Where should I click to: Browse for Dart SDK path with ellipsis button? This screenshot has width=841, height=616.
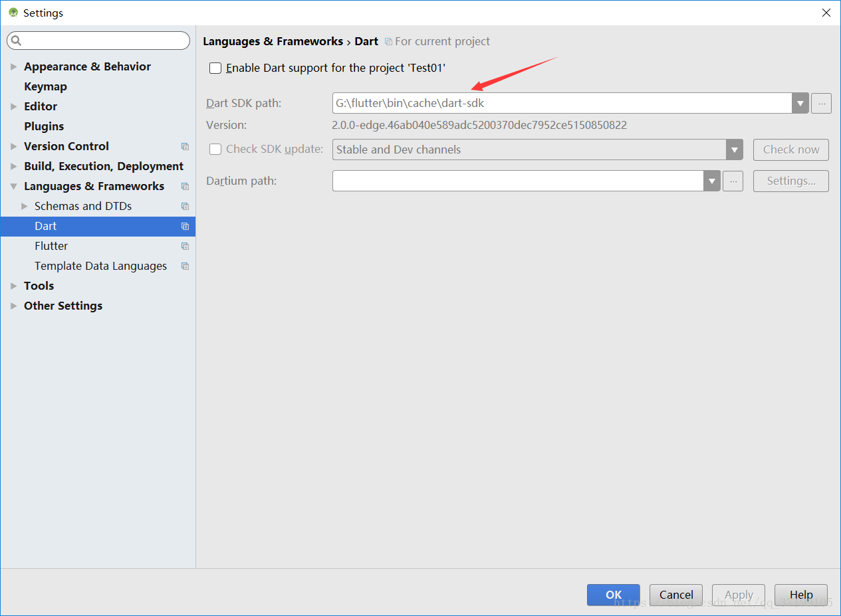coord(821,104)
